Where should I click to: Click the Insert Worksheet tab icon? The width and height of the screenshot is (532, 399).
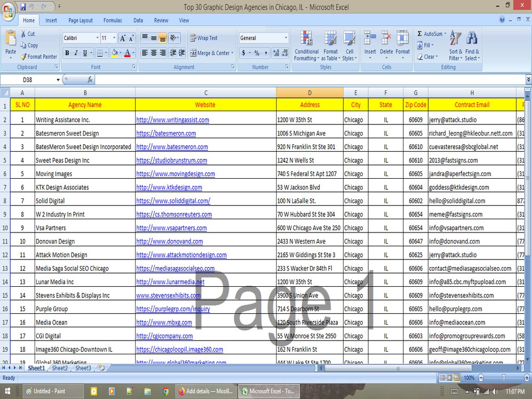point(102,368)
